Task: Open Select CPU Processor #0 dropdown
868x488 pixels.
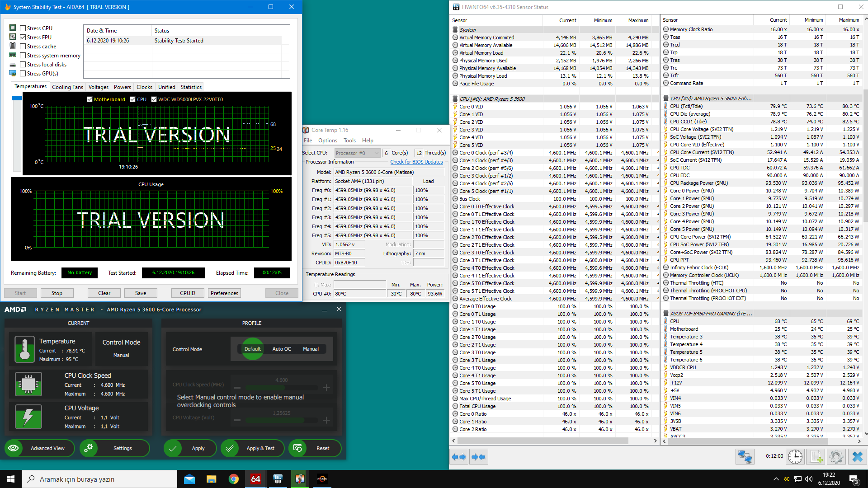Action: 357,153
